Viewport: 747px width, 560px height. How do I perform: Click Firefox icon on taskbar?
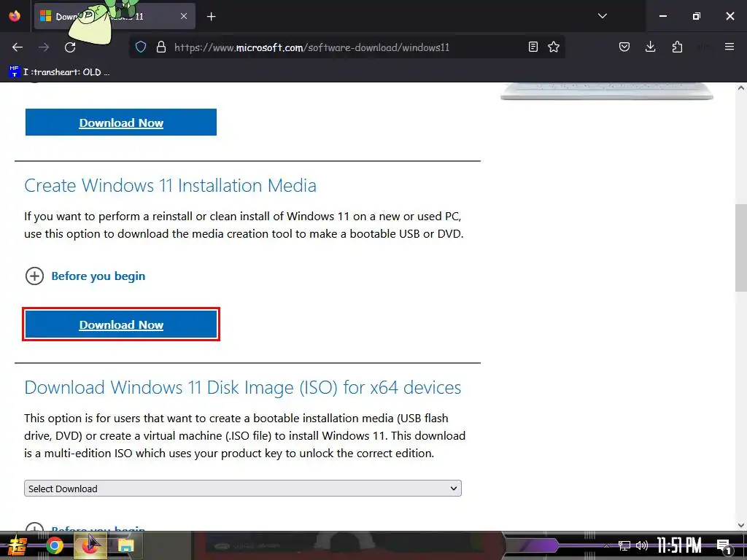pyautogui.click(x=90, y=545)
